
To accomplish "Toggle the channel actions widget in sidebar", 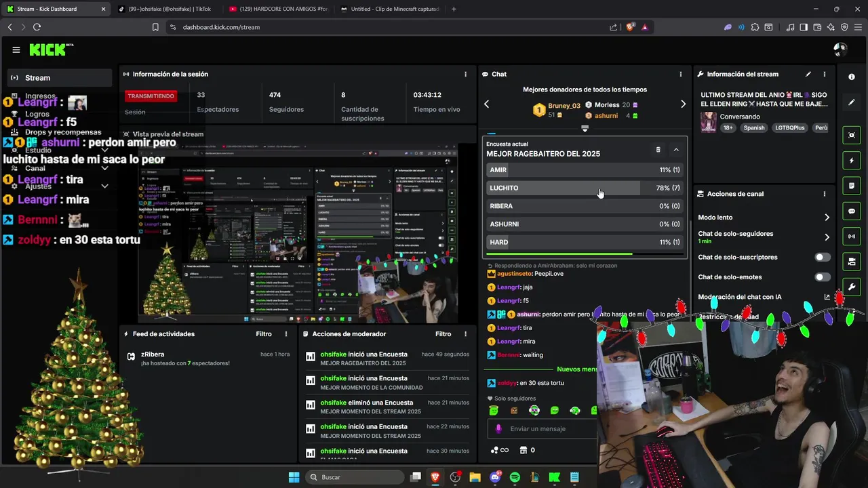I will click(x=852, y=262).
